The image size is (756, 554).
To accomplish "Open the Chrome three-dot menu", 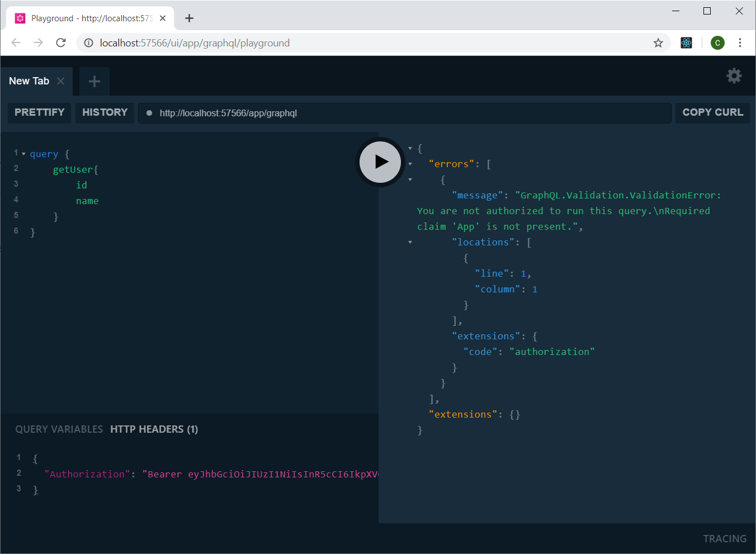I will point(740,42).
